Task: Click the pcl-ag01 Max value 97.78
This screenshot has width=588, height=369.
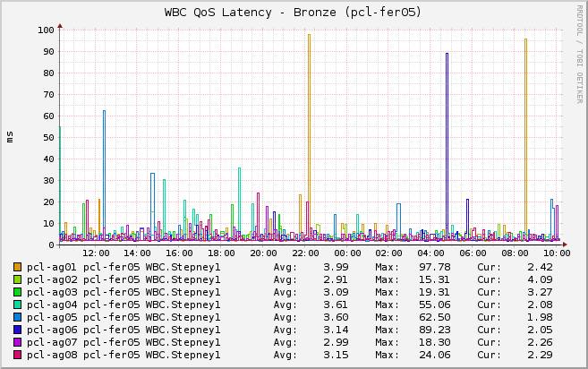Action: (436, 267)
